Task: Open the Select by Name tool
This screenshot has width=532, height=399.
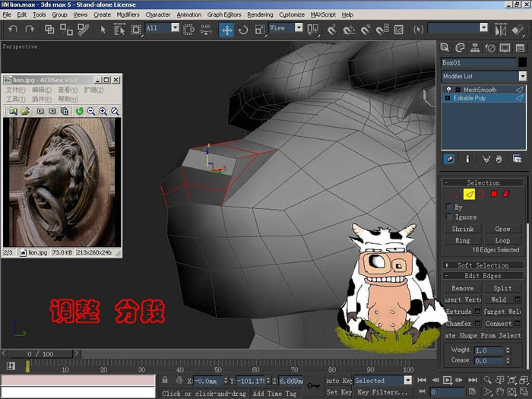Action: (119, 30)
